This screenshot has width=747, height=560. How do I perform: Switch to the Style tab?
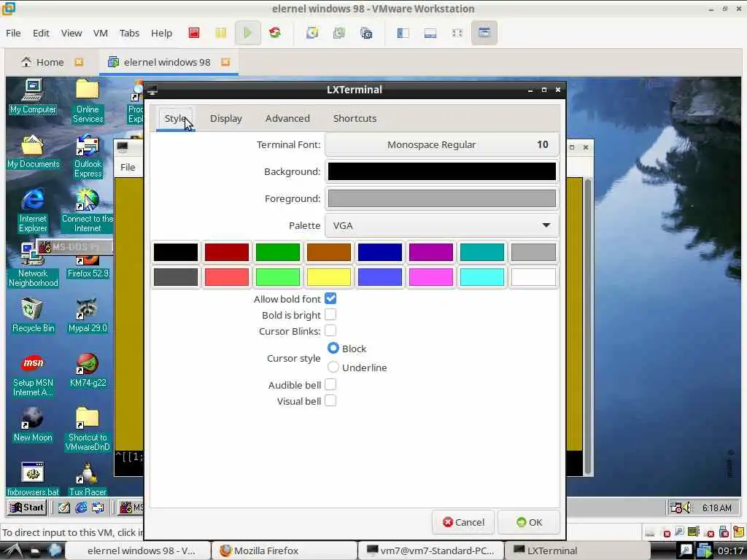(x=175, y=118)
